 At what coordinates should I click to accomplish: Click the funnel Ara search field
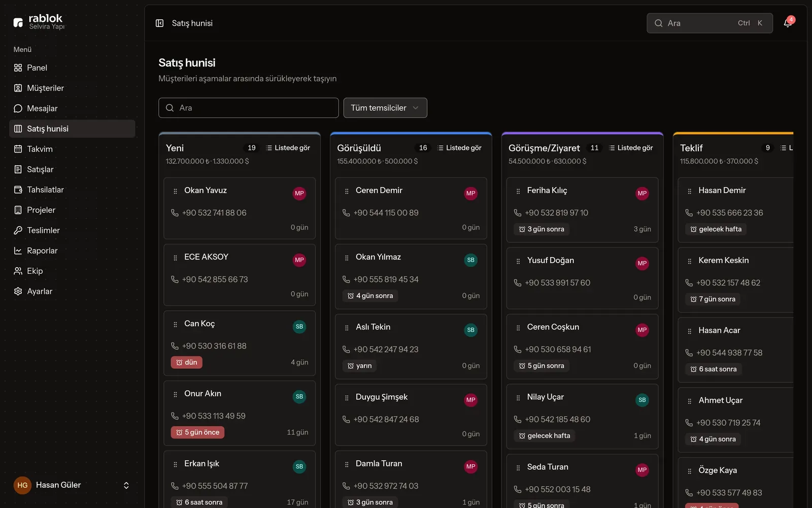coord(248,108)
